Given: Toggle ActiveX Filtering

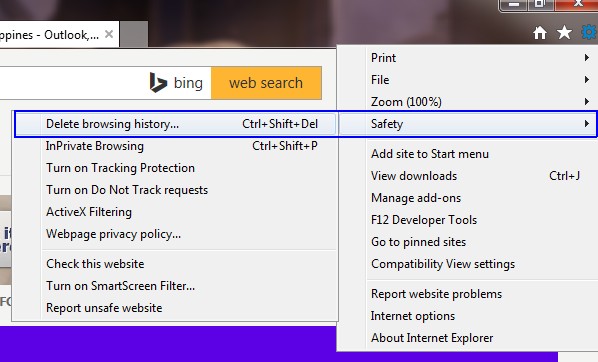Looking at the screenshot, I should click(175, 212).
